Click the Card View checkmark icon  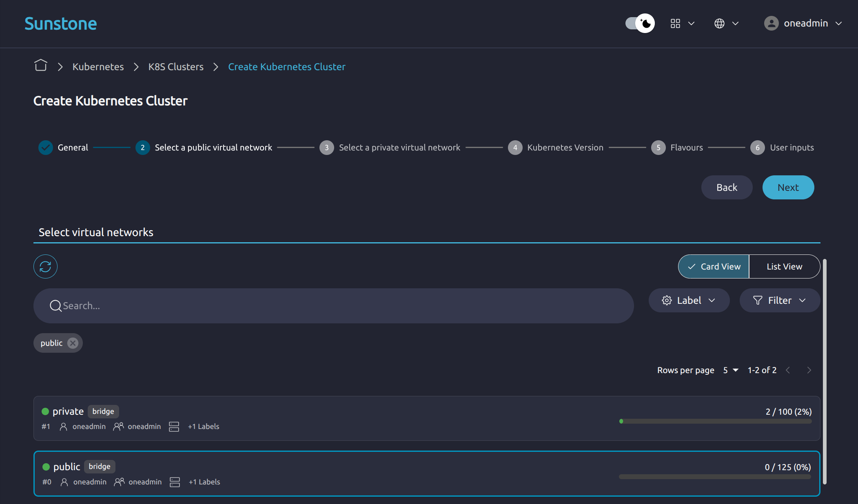point(692,267)
